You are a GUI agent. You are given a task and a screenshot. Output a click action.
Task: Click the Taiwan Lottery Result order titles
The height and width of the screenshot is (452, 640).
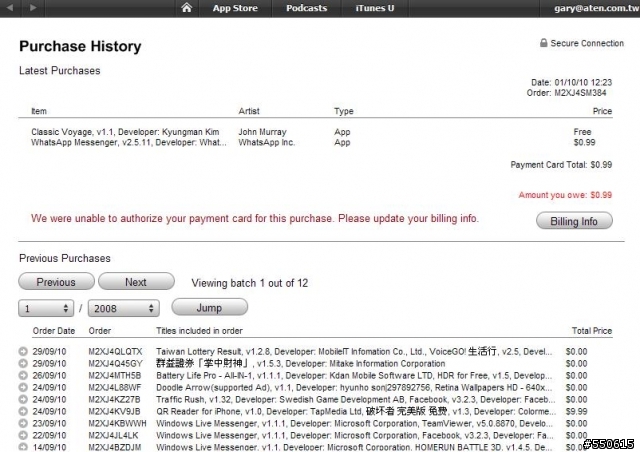[354, 351]
